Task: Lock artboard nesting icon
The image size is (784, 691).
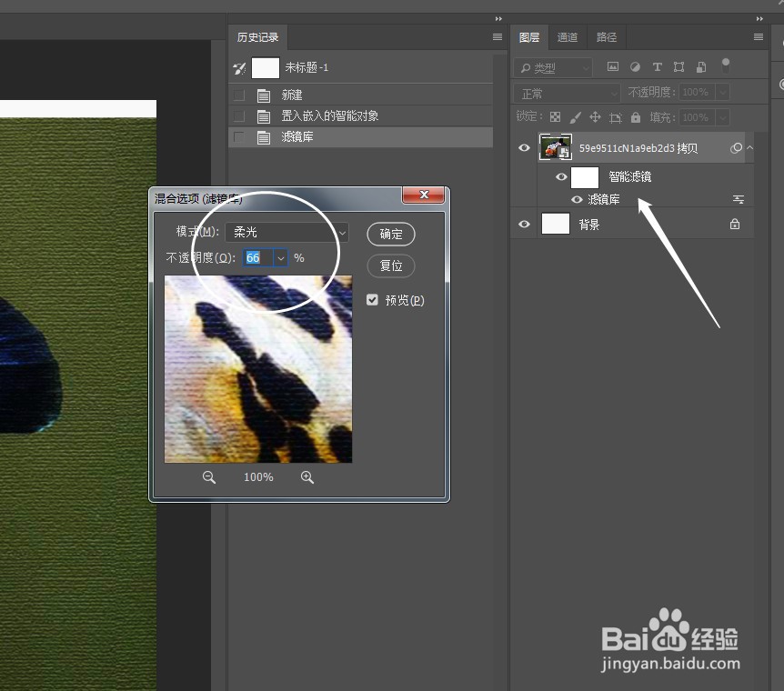Action: coord(616,117)
